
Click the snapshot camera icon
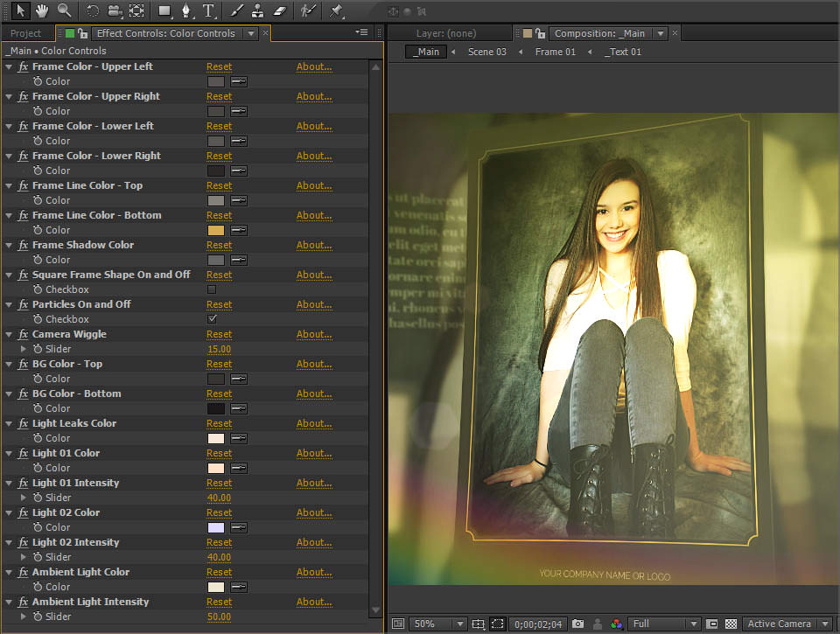point(577,624)
